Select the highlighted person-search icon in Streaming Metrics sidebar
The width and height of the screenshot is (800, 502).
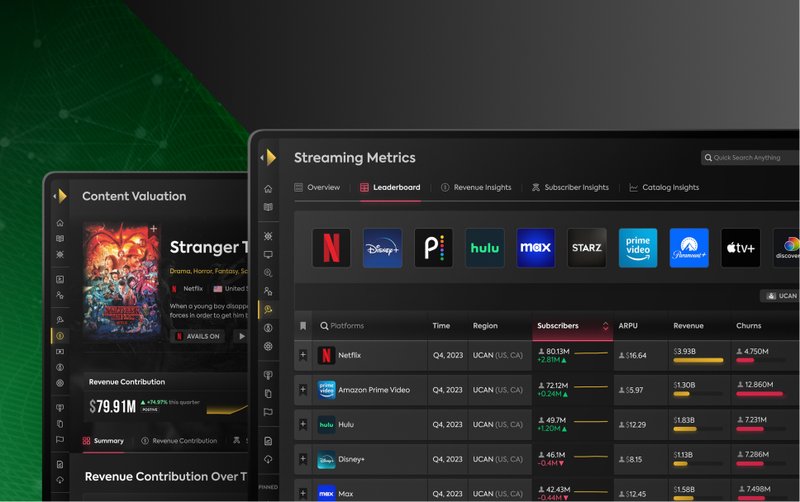click(x=268, y=310)
